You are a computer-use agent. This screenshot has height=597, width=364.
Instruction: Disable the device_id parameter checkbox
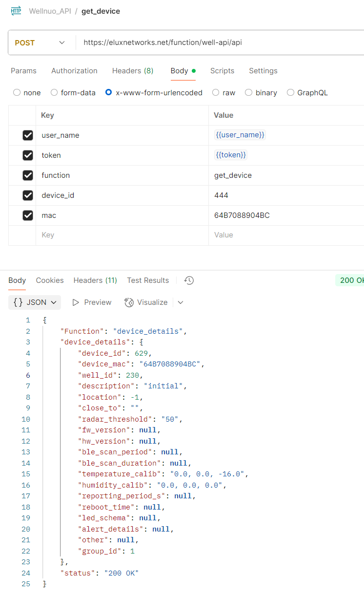[28, 195]
